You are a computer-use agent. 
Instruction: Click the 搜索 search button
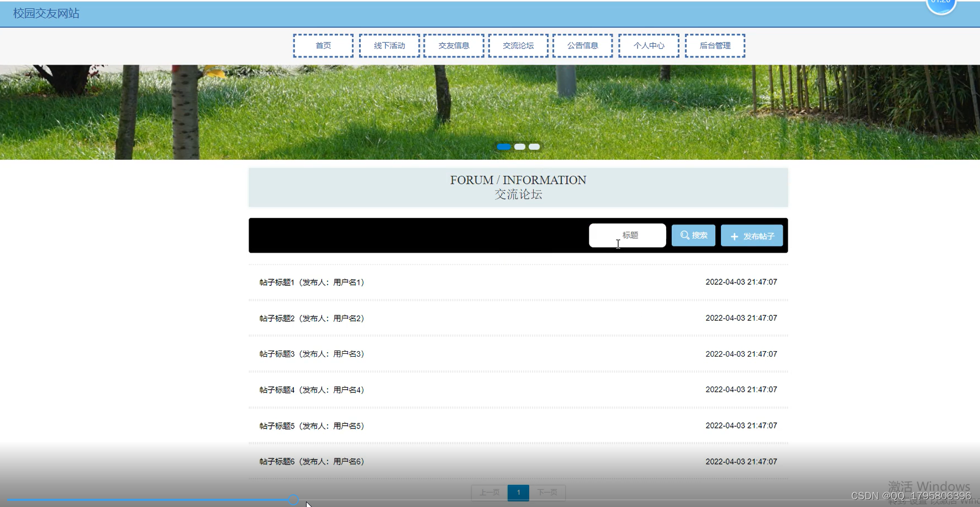(693, 236)
